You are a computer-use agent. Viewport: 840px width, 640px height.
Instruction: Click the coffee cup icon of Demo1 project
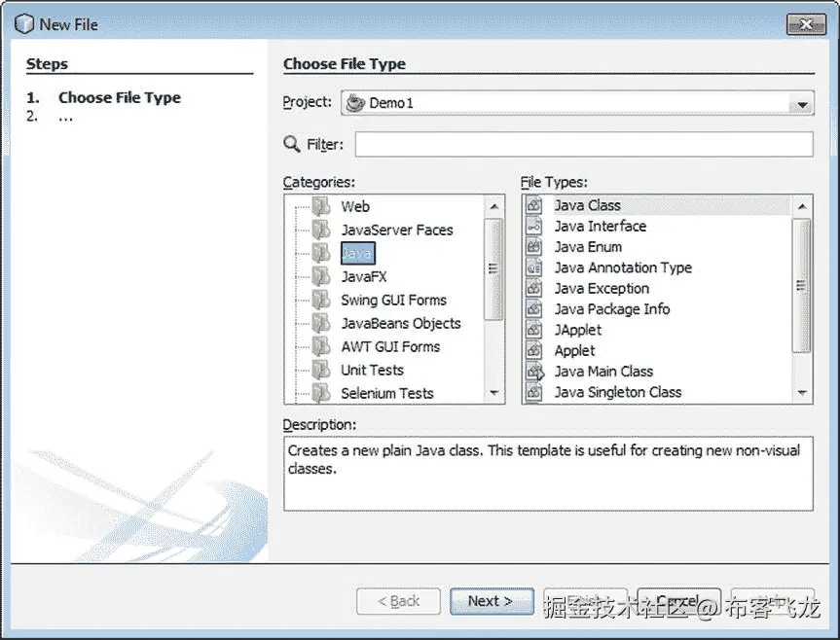coord(355,103)
